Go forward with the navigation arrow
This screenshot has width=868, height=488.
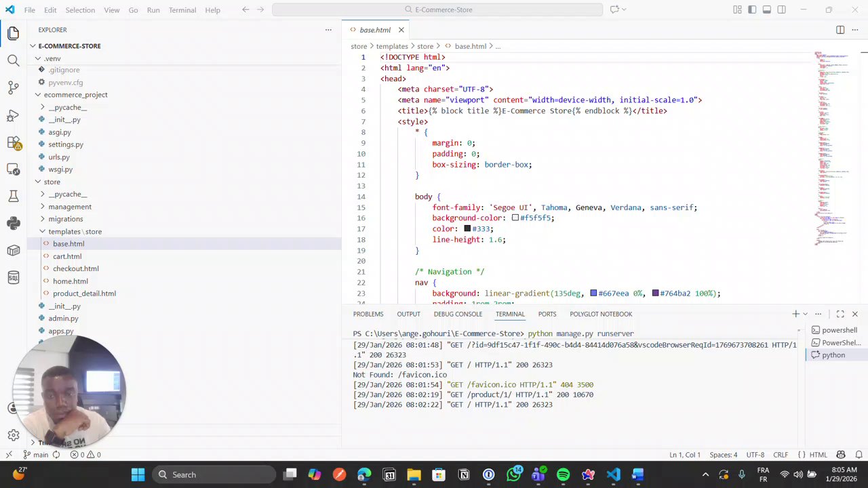point(260,9)
